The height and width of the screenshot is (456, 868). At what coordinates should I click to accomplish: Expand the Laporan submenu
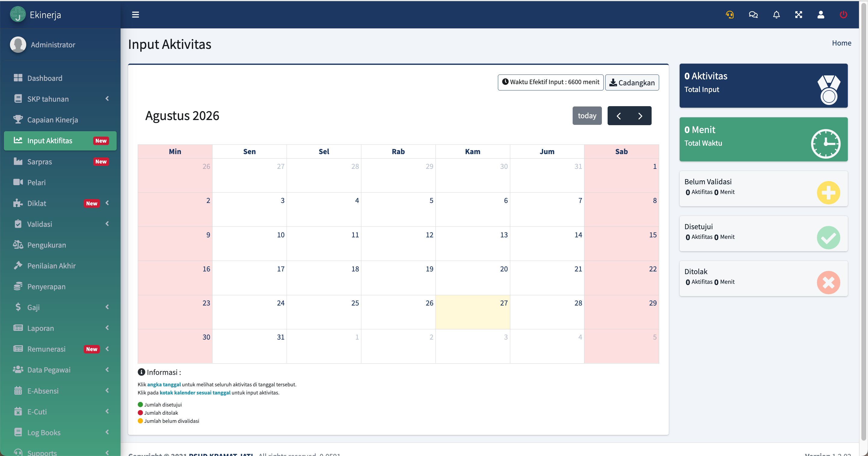107,328
